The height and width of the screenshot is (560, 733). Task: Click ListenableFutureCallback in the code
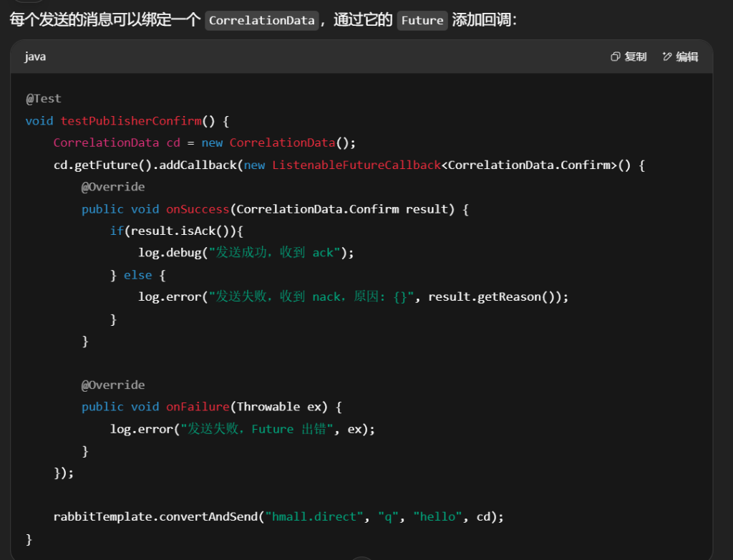pos(356,165)
